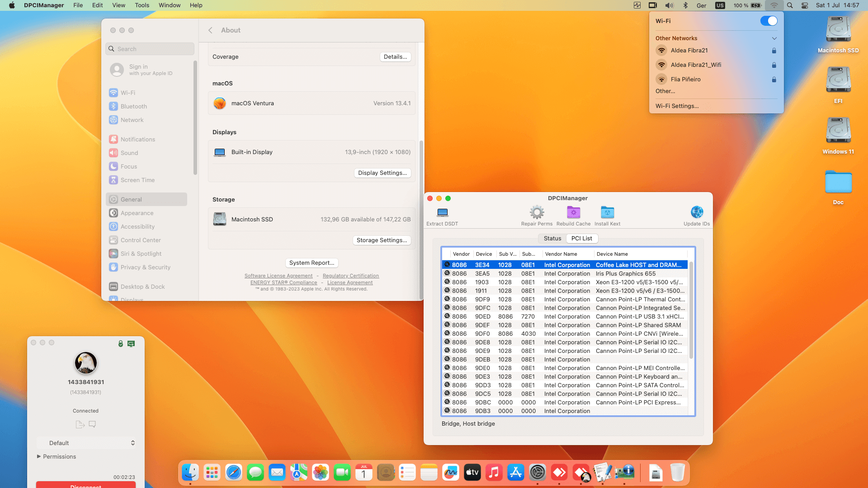Open Control Center in menu bar
The height and width of the screenshot is (488, 868).
805,5
